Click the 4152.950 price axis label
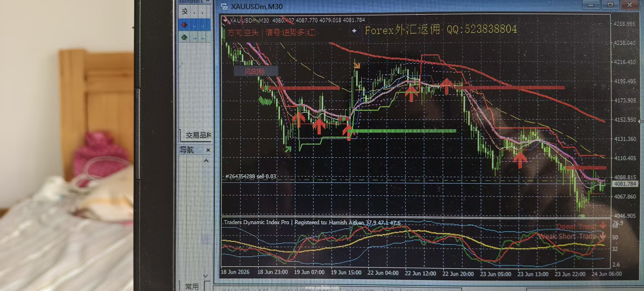 click(x=625, y=120)
